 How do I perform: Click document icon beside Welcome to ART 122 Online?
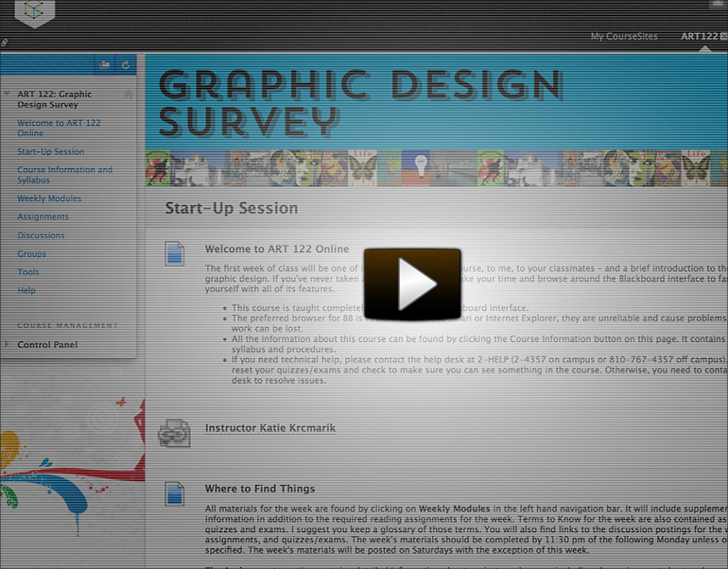(x=174, y=253)
